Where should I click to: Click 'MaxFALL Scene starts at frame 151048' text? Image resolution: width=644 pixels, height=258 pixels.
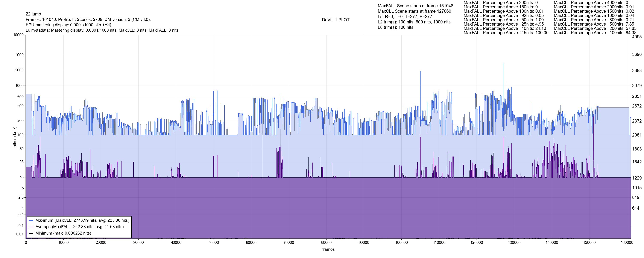tap(415, 6)
